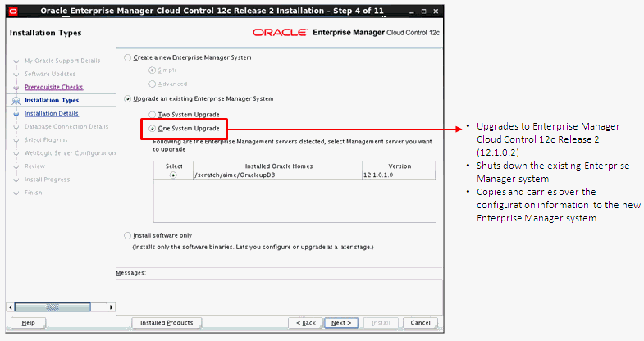This screenshot has height=341, width=644.
Task: Open the Installed Products dialog
Action: [x=167, y=323]
